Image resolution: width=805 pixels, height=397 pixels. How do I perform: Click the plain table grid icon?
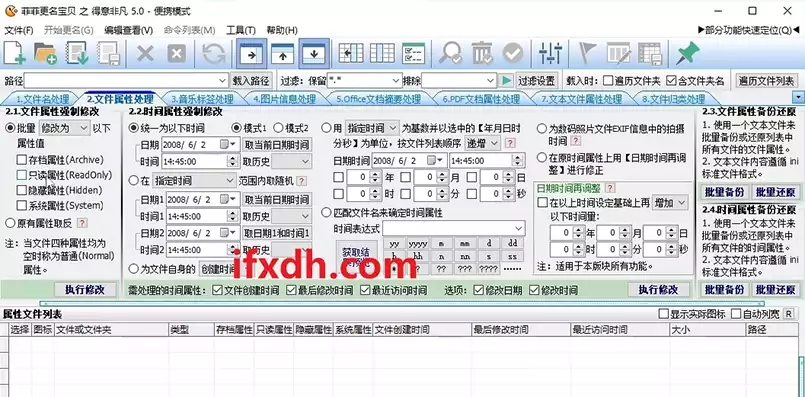click(x=382, y=53)
